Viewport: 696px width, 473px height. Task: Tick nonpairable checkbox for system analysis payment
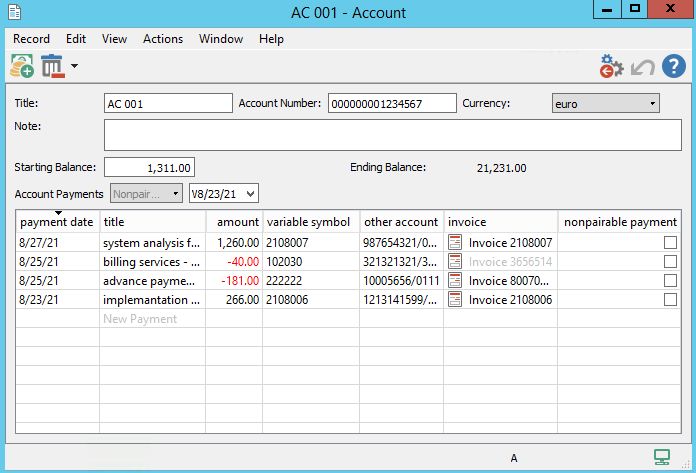tap(670, 243)
